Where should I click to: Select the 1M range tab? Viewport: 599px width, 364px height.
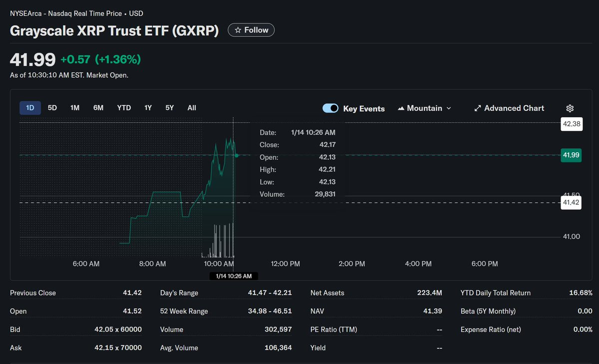coord(75,108)
